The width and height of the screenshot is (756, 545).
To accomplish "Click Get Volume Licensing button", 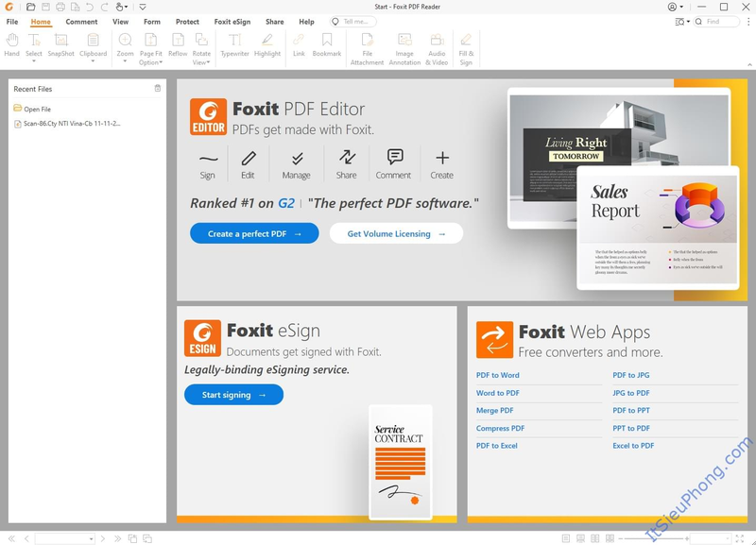I will pos(396,233).
